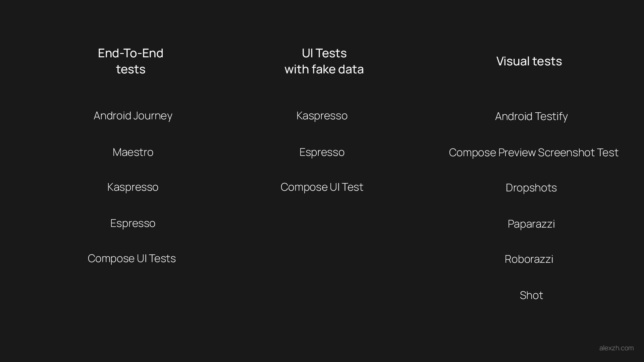Click the End-To-End tests heading
Viewport: 644px width, 362px height.
click(130, 61)
